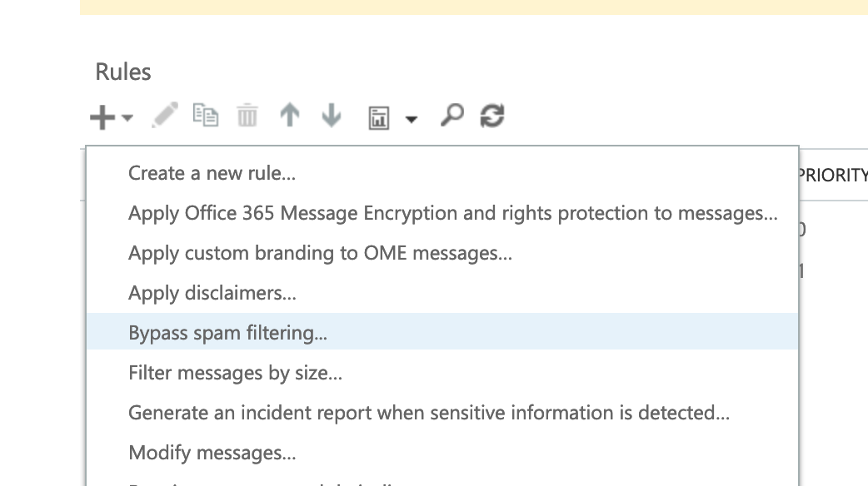
Task: Choose Apply Office 365 Message Encryption option
Action: pos(452,212)
